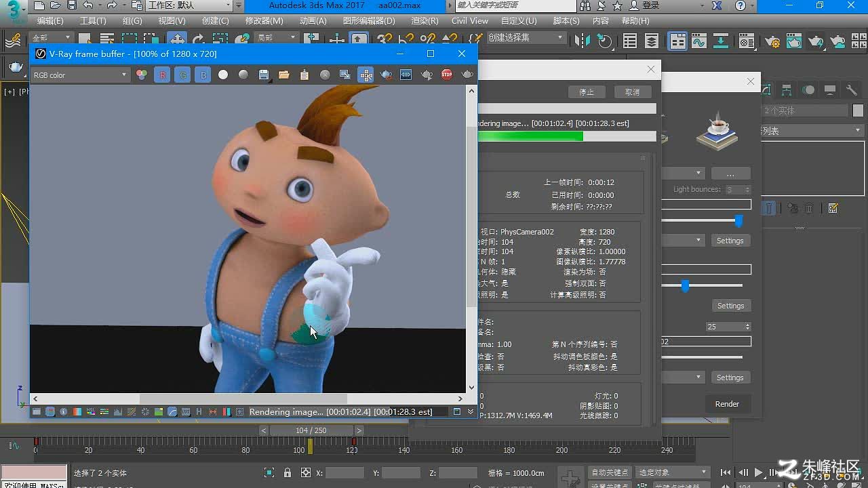This screenshot has width=868, height=488.
Task: Adjust the 25 value spinner
Action: [x=747, y=327]
